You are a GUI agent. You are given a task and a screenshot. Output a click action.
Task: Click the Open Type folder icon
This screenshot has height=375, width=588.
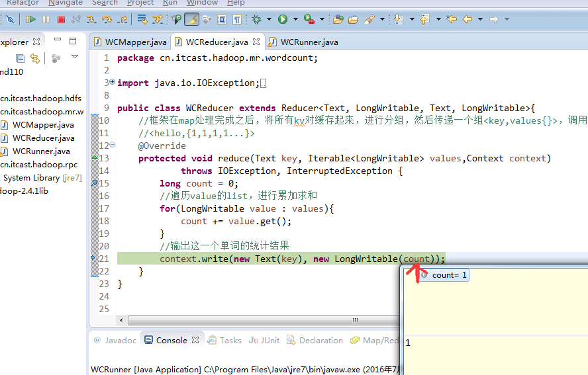coord(338,19)
